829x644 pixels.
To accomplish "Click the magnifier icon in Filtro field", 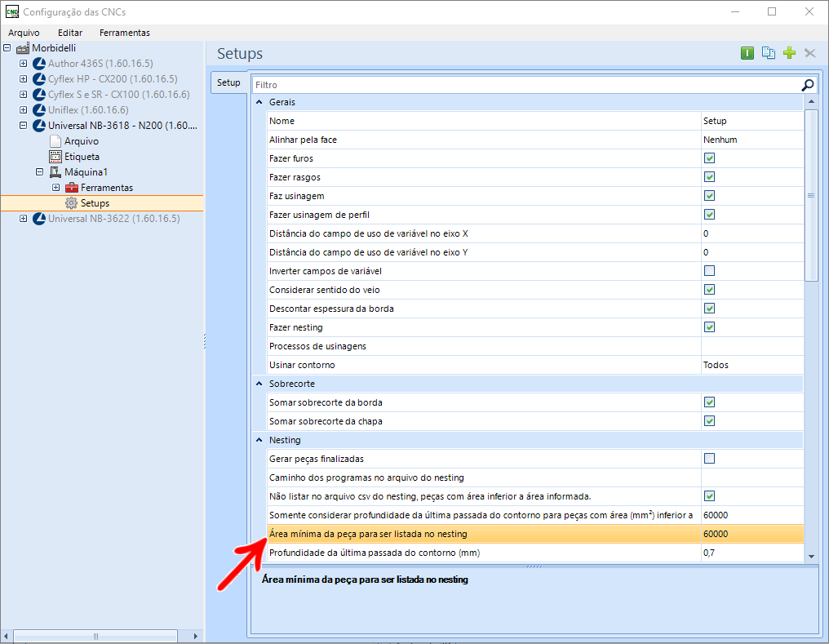I will tap(808, 85).
